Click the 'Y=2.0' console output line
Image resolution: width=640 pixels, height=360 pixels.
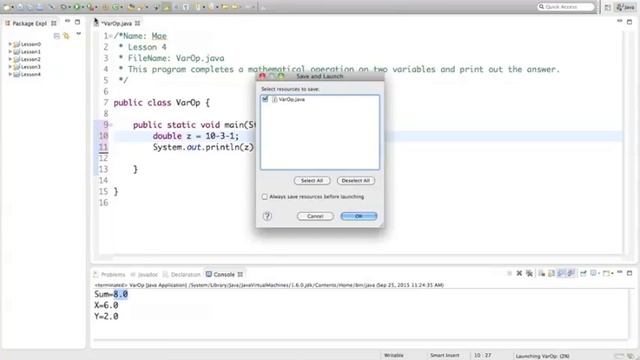point(106,316)
